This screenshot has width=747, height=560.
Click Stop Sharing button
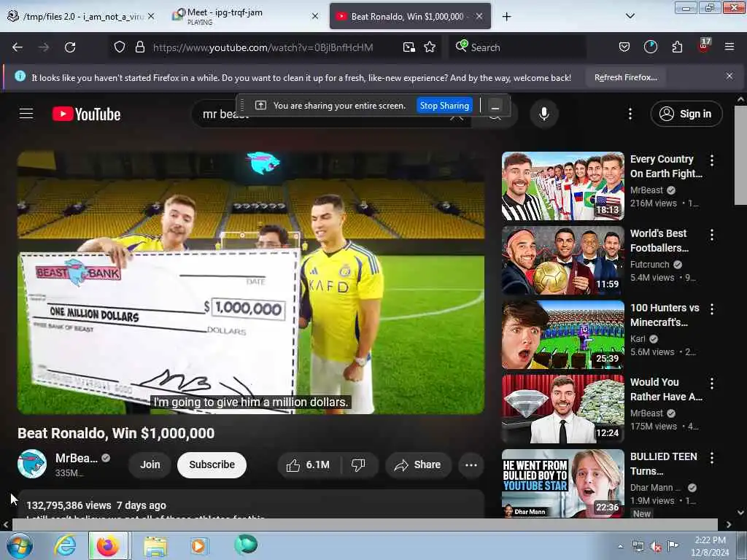[444, 106]
